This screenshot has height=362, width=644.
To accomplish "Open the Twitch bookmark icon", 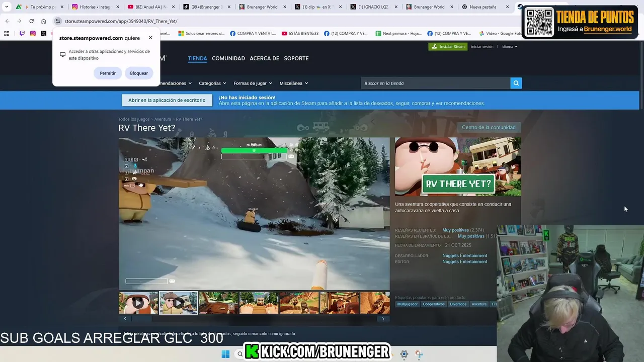I will (x=22, y=33).
